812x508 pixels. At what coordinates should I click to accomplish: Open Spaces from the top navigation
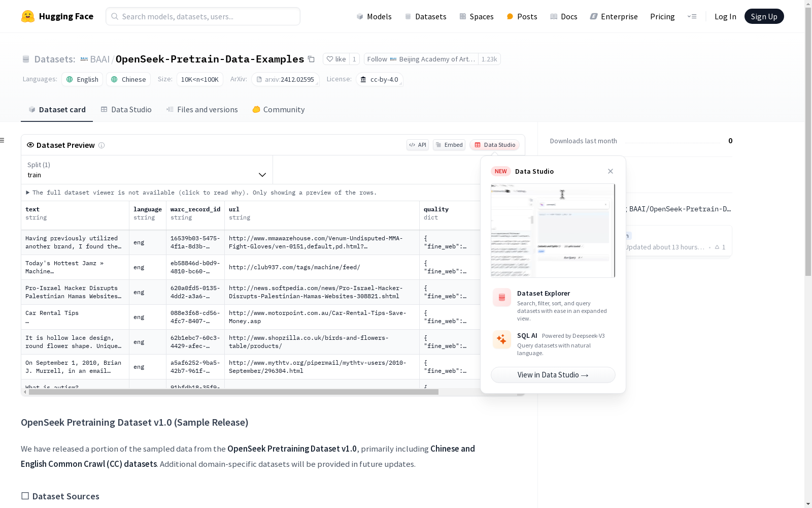point(476,16)
